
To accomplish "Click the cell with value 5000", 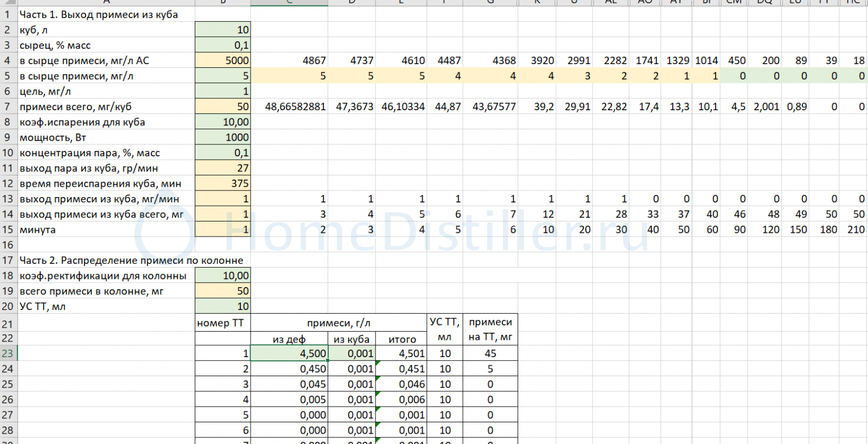I will click(222, 61).
